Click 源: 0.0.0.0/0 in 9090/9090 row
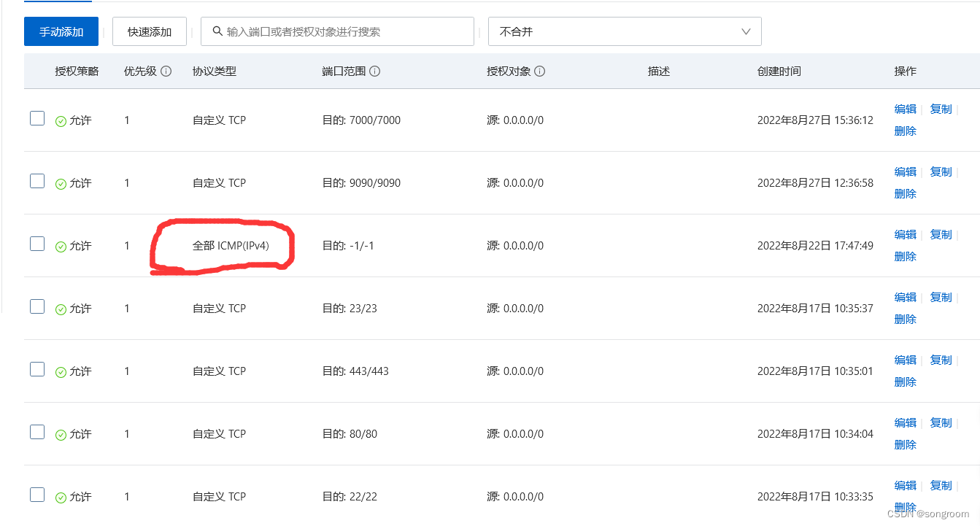The width and height of the screenshot is (980, 526). pyautogui.click(x=515, y=183)
